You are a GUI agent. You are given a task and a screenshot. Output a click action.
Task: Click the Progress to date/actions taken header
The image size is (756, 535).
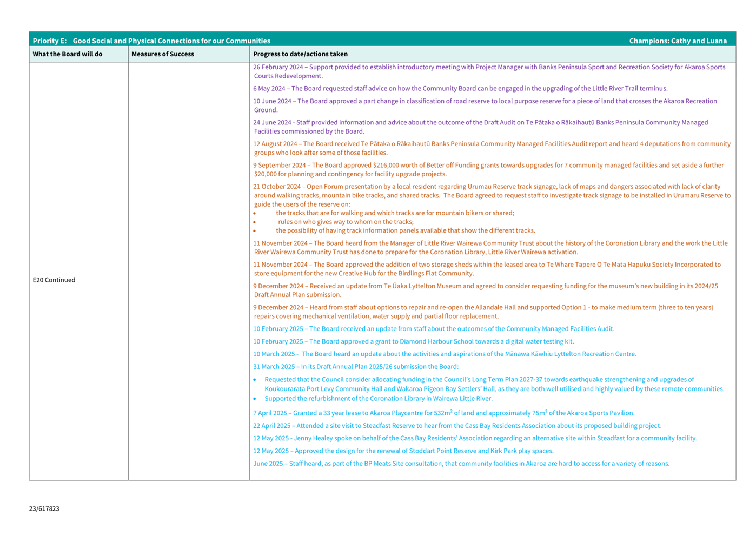(x=300, y=54)
